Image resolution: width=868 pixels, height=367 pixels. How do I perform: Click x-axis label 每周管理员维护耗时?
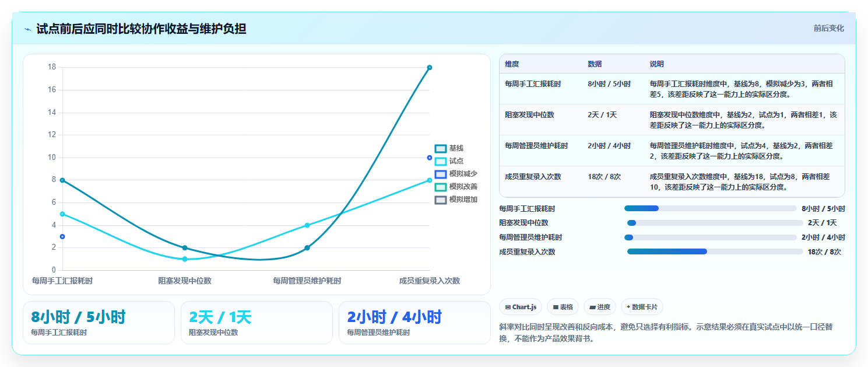pyautogui.click(x=307, y=281)
